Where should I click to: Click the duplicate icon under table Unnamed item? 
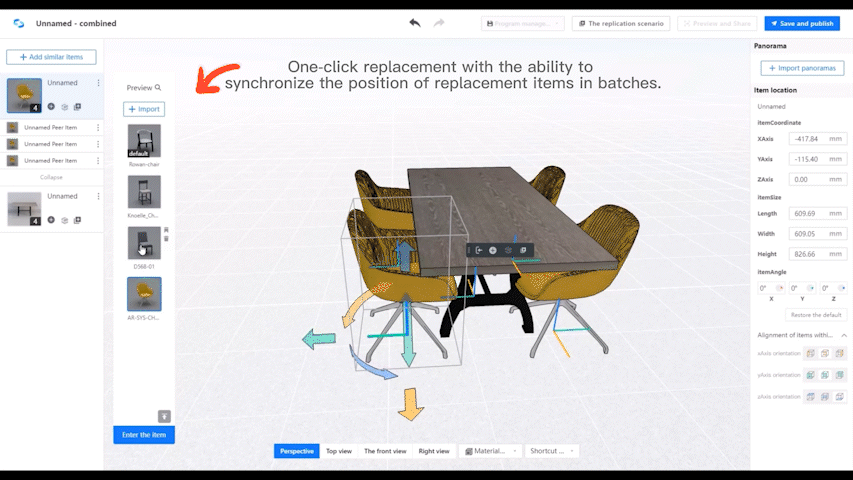pyautogui.click(x=77, y=220)
